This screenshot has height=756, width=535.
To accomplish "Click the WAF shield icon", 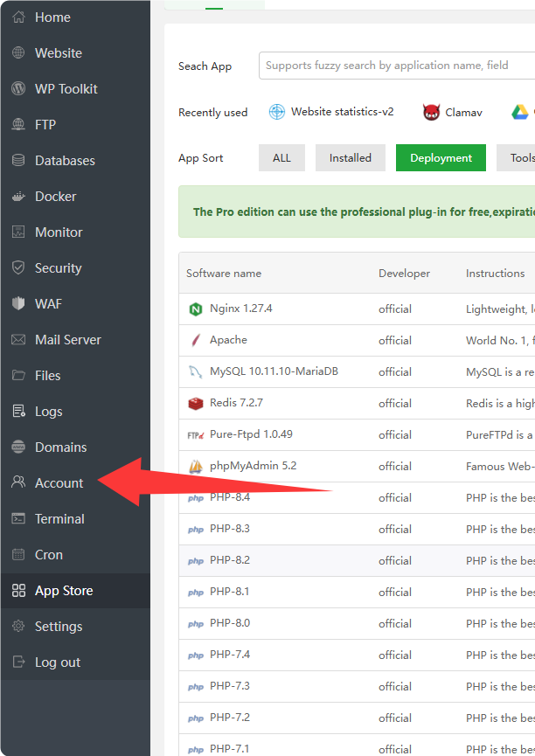I will pyautogui.click(x=18, y=304).
